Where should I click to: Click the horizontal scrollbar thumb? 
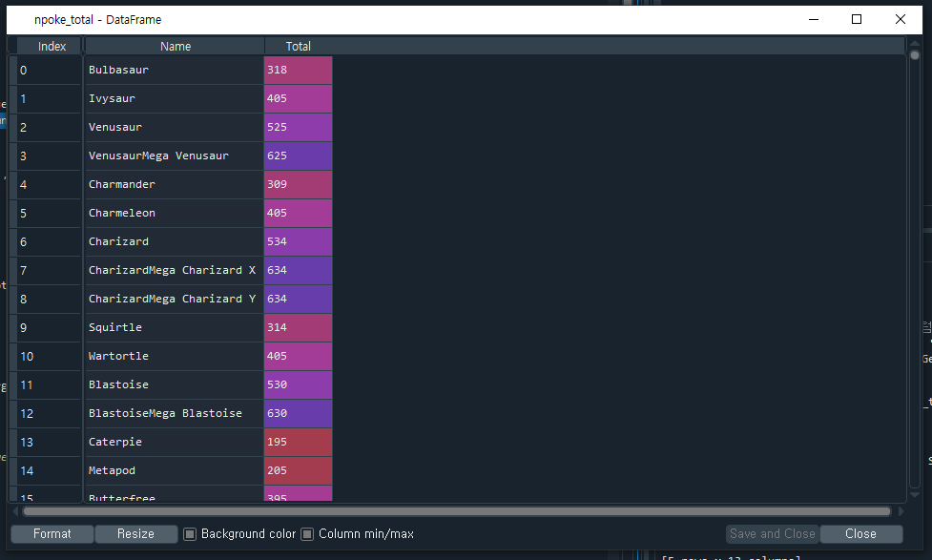pos(457,511)
